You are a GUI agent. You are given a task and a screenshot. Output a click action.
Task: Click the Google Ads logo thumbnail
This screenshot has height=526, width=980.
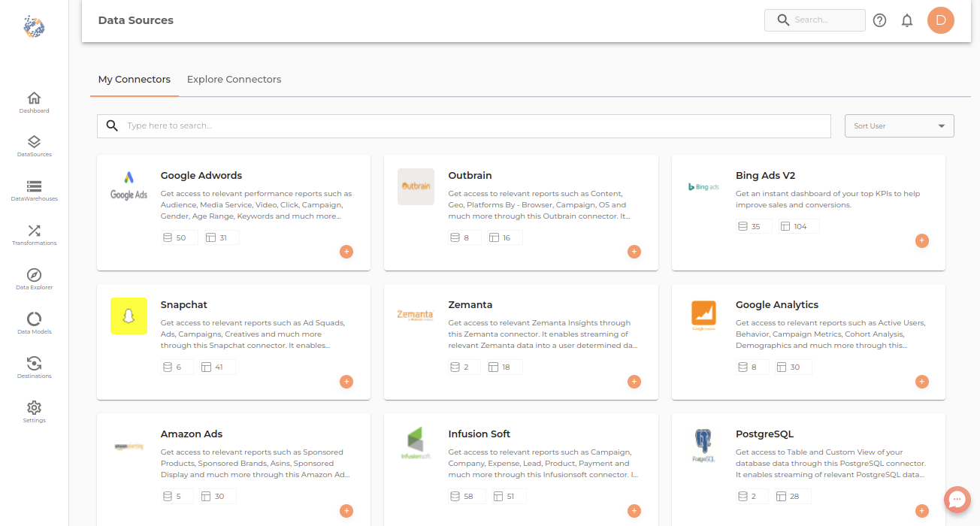[129, 186]
